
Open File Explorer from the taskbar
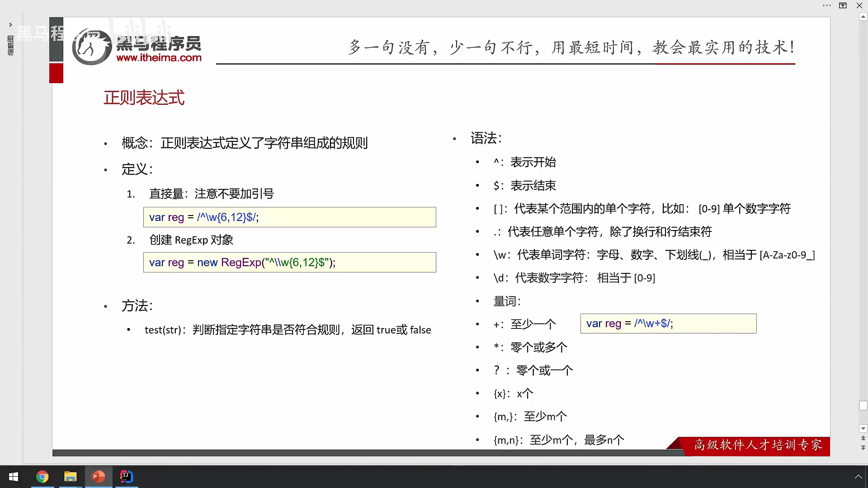point(71,477)
